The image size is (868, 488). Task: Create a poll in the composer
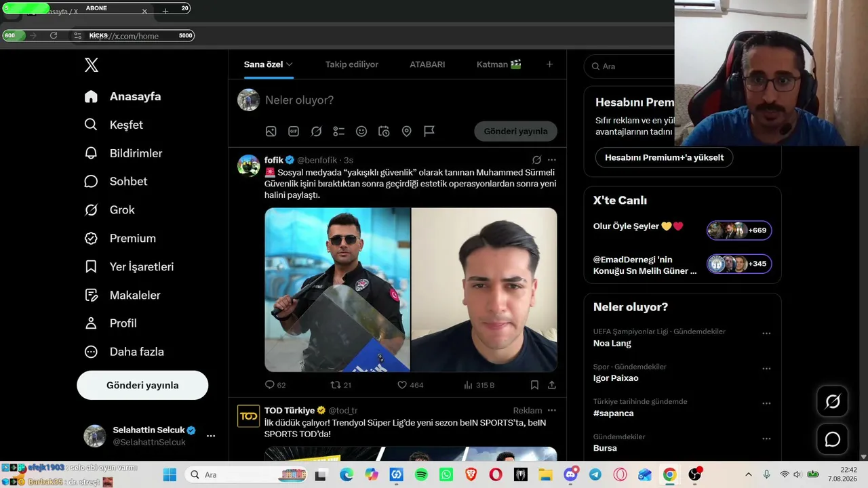(x=339, y=131)
